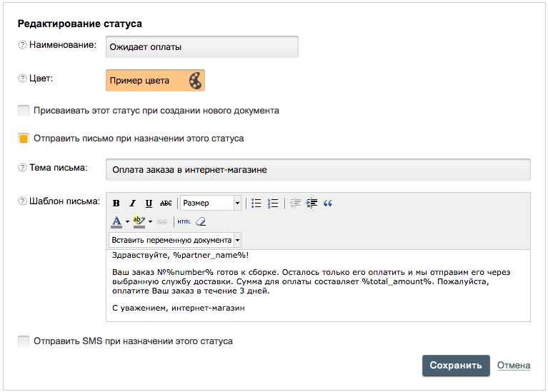Insert a blockquote with the quote icon
Image resolution: width=548 pixels, height=392 pixels.
328,203
